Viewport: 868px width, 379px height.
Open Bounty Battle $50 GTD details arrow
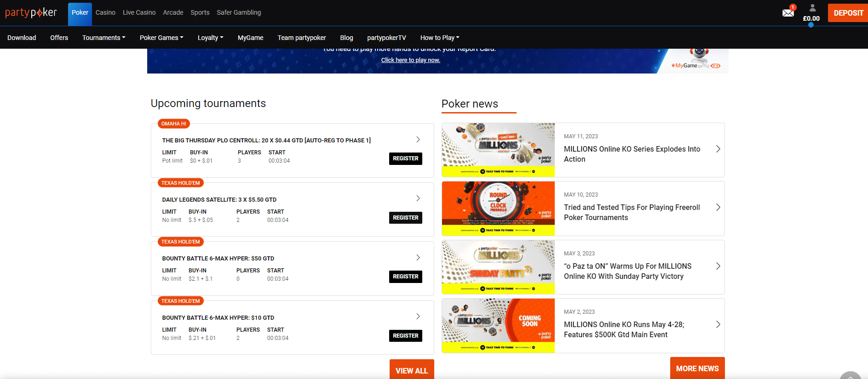coord(418,258)
